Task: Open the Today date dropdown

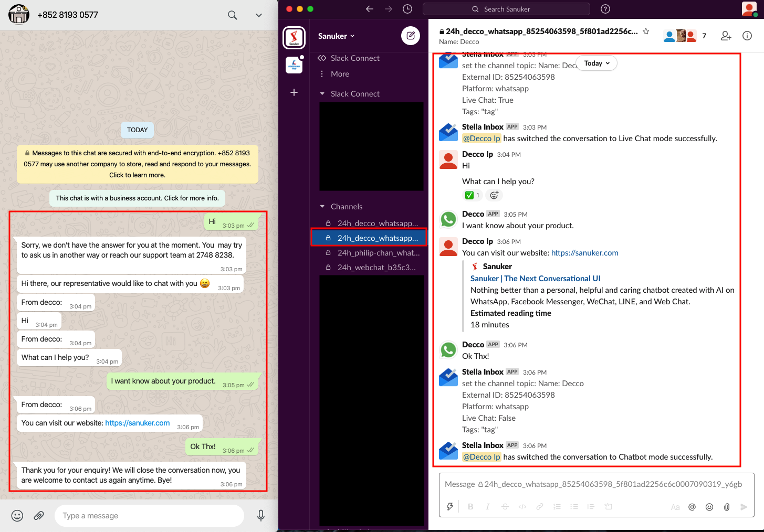Action: coord(597,63)
